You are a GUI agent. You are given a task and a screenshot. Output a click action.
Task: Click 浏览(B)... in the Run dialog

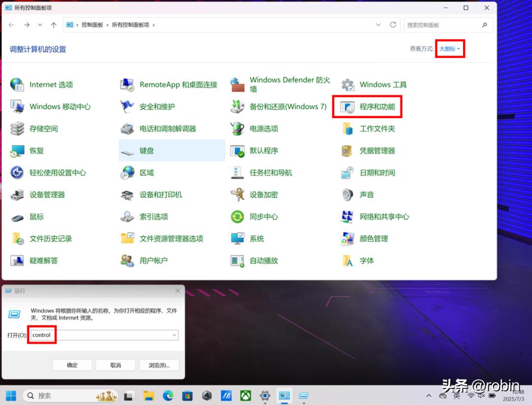pyautogui.click(x=159, y=365)
